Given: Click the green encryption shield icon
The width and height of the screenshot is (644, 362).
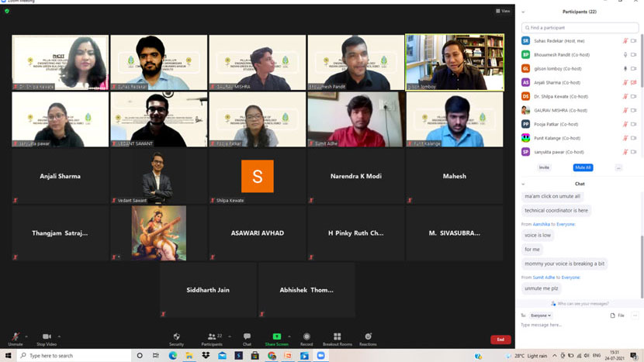Looking at the screenshot, I should pos(7,11).
